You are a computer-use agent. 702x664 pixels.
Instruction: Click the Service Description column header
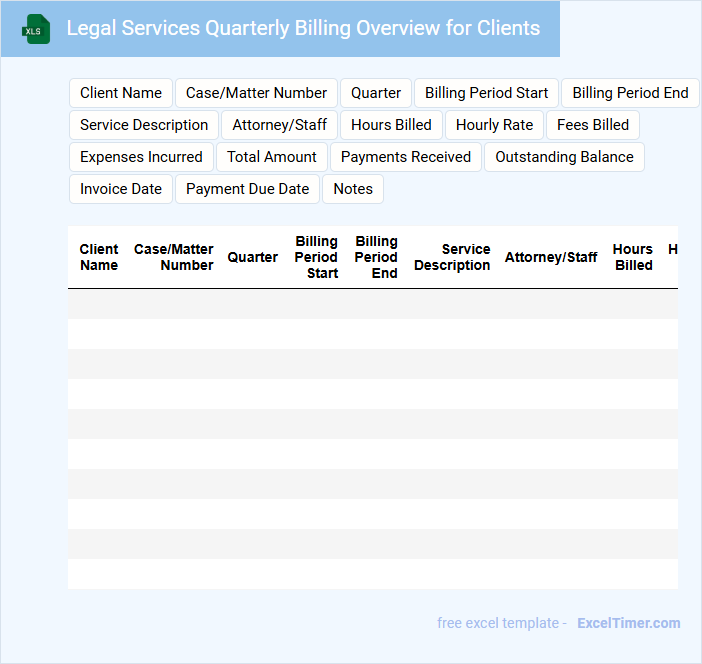pyautogui.click(x=452, y=257)
